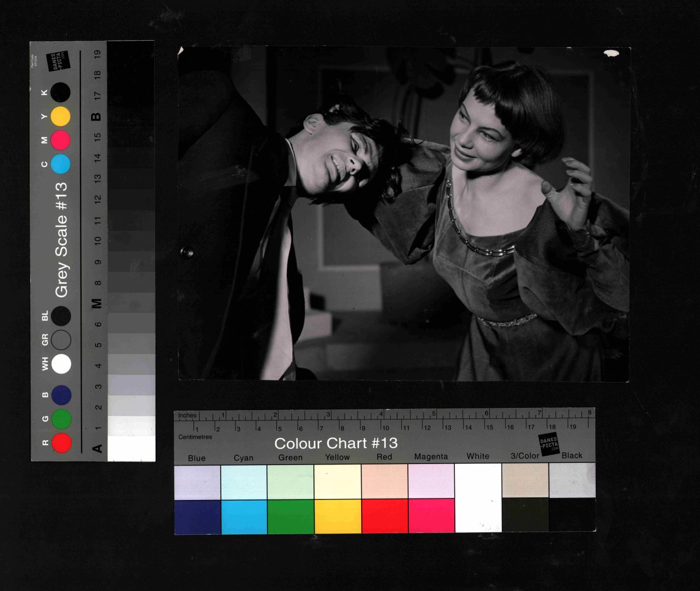Select the saturated yellow swatch under Yellow

(x=337, y=516)
